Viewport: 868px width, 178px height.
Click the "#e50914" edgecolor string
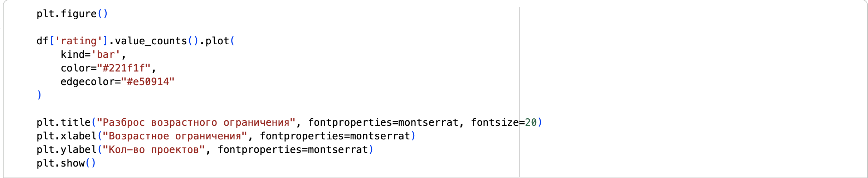click(147, 82)
